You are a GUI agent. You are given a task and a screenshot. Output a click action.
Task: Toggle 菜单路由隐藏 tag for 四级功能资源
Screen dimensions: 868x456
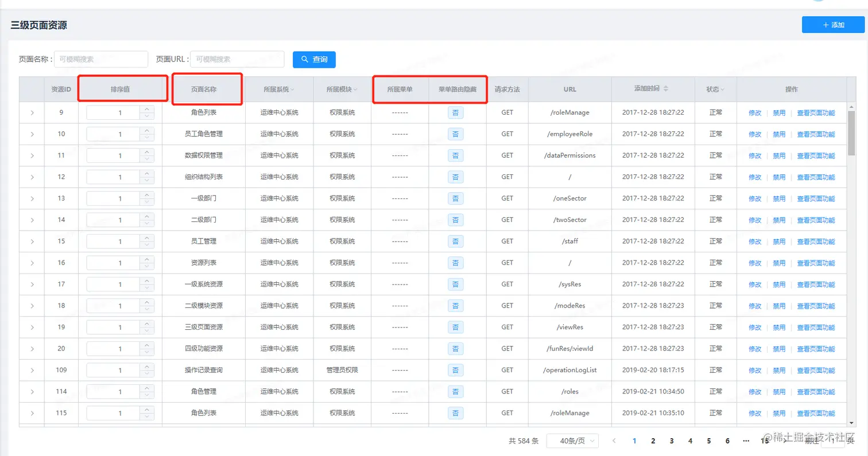(x=455, y=349)
